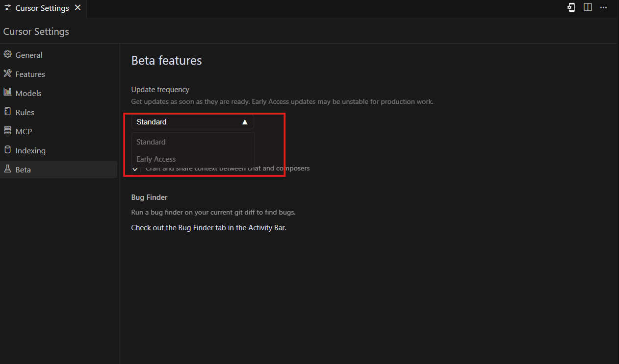Open the Rules settings section

click(x=58, y=112)
